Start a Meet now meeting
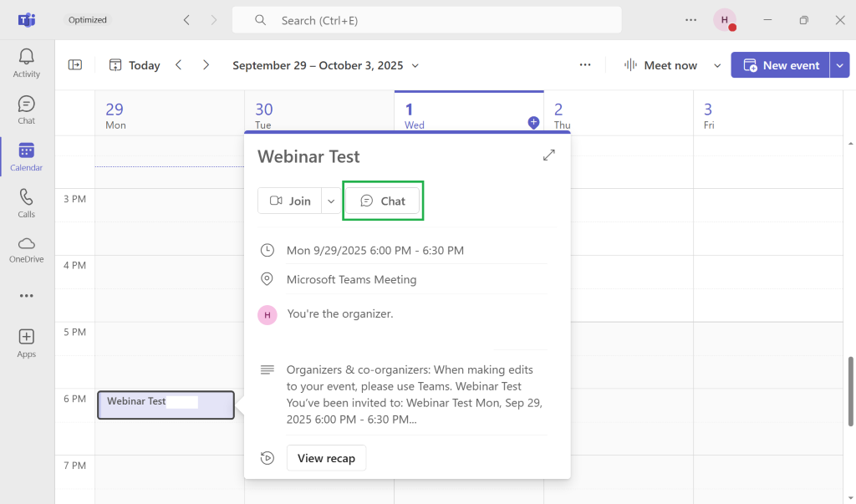The image size is (856, 504). (660, 65)
